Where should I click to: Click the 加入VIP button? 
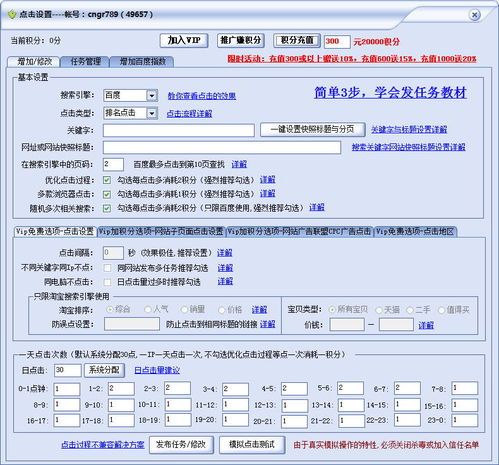tap(184, 41)
